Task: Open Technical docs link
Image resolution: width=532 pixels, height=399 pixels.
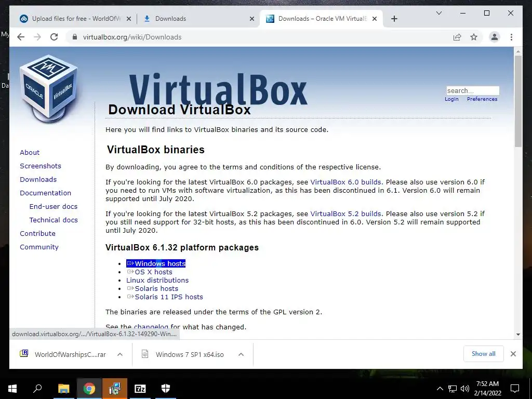Action: click(54, 220)
